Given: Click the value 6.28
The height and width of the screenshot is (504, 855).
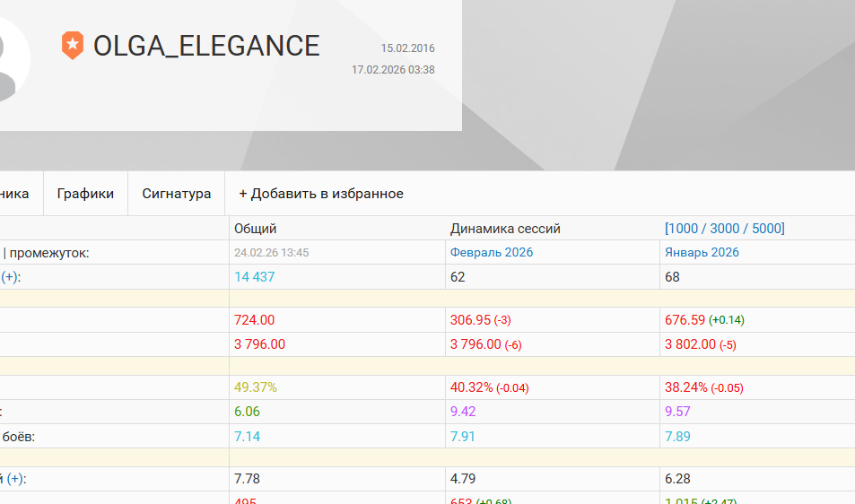Looking at the screenshot, I should pos(677,479).
